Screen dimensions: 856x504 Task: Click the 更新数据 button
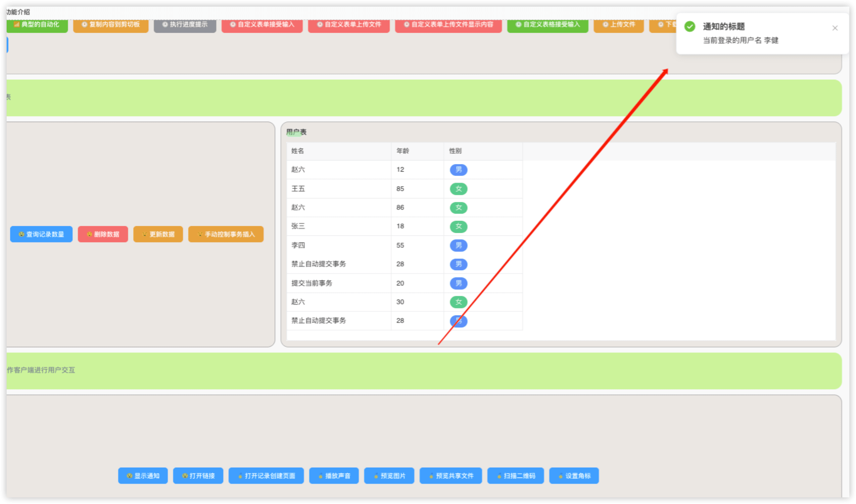coord(158,234)
